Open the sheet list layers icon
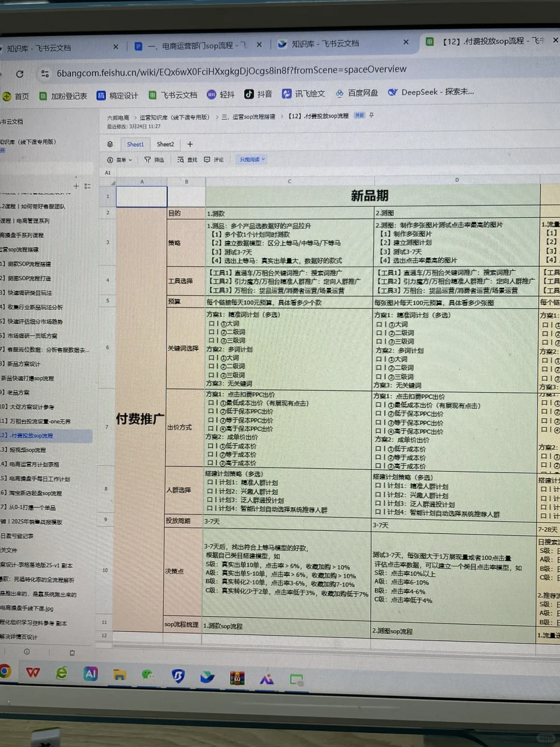Viewport: 560px width, 747px height. click(x=110, y=144)
